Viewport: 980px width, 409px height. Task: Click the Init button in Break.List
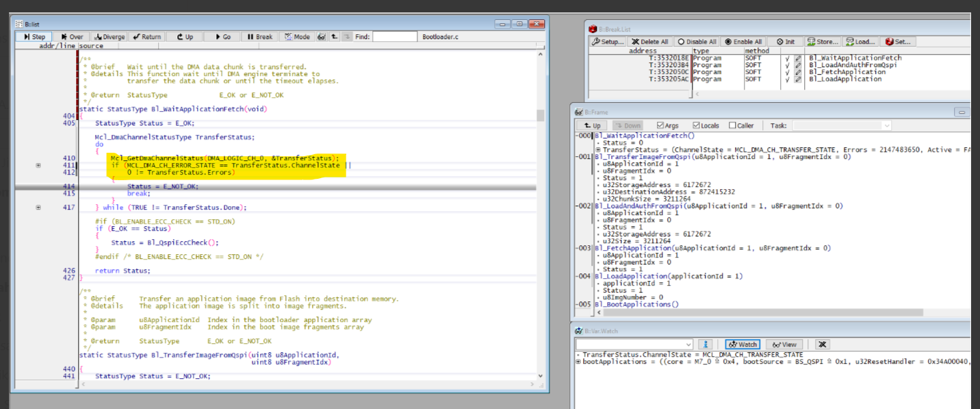click(x=786, y=42)
